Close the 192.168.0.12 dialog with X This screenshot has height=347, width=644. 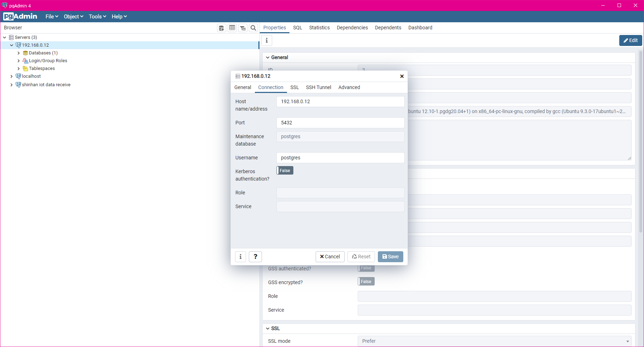(402, 76)
